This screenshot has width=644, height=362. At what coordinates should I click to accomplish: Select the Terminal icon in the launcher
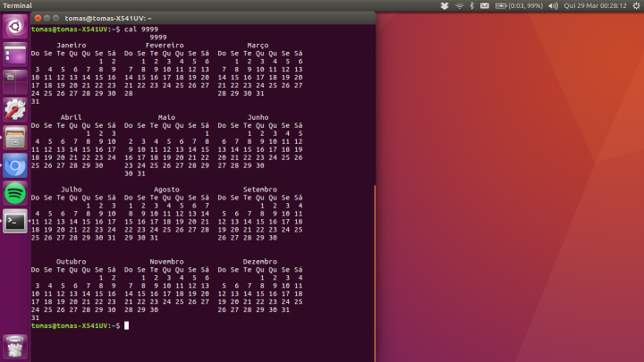tap(14, 221)
